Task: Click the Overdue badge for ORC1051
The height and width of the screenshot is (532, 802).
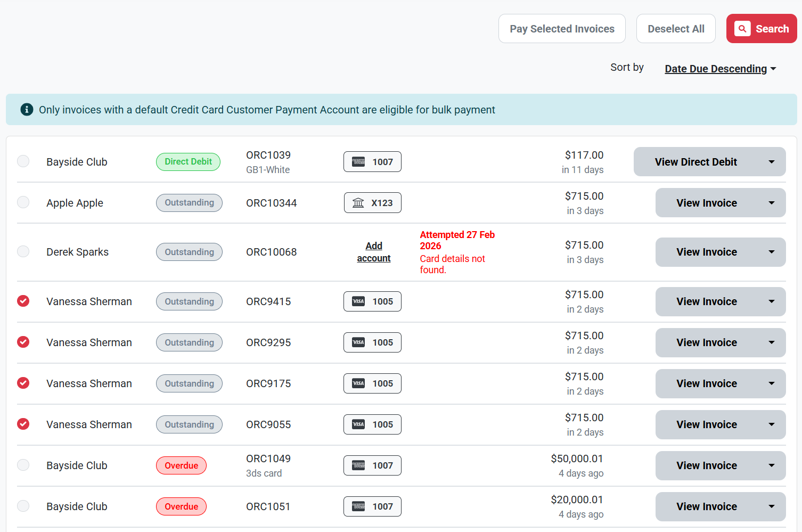Action: click(181, 506)
